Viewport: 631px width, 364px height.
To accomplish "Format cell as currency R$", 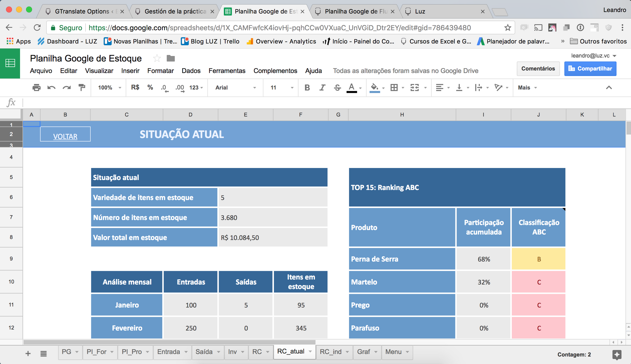I will coord(135,87).
